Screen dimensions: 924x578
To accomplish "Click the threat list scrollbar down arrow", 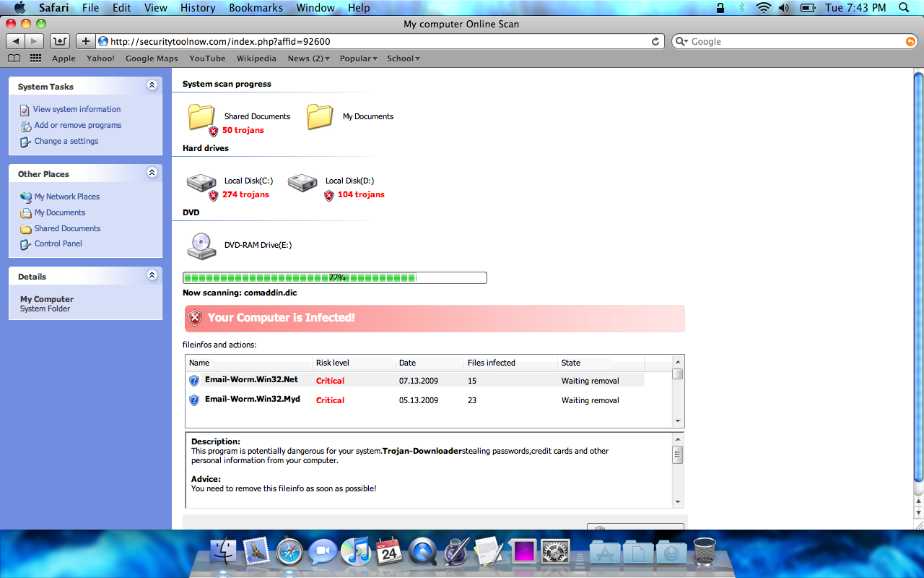I will tap(678, 420).
